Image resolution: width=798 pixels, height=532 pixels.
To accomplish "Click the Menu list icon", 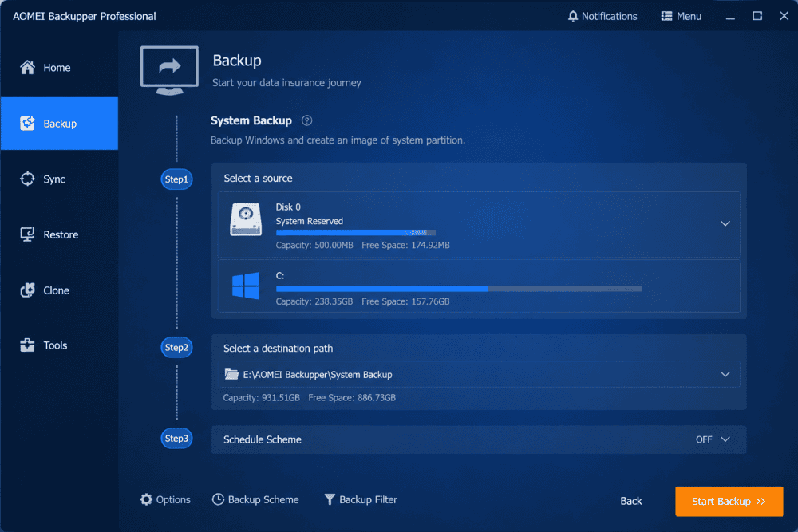I will (x=666, y=16).
